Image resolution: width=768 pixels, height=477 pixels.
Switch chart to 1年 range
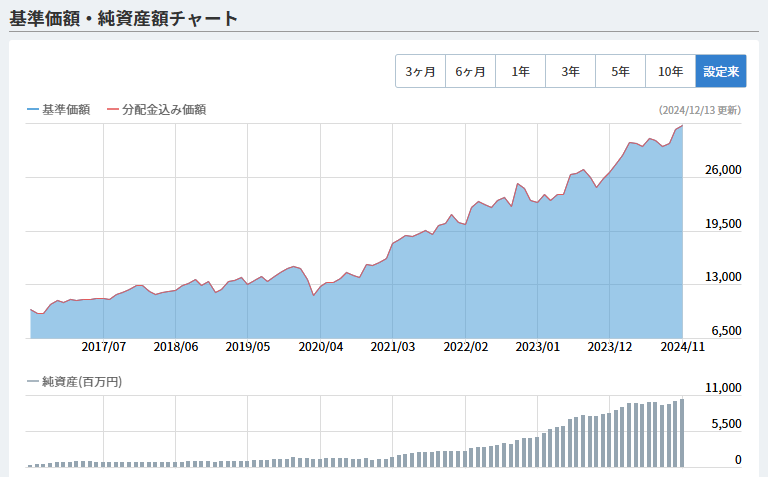click(520, 72)
